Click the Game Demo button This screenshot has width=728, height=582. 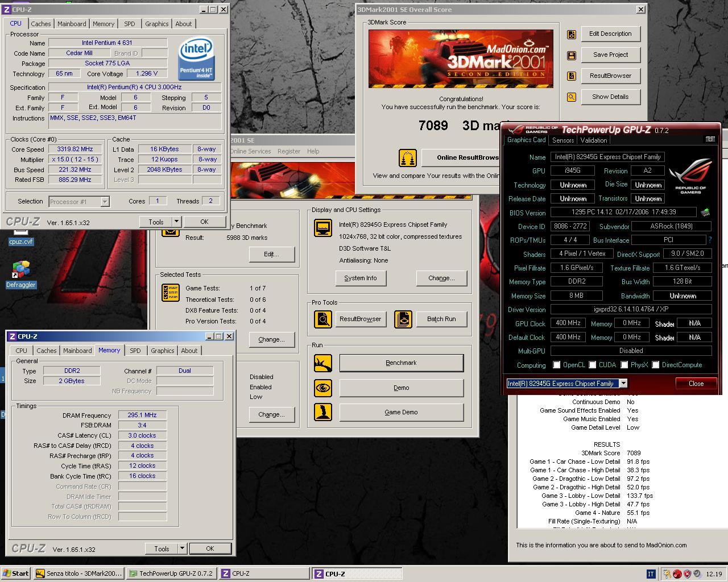pos(402,412)
